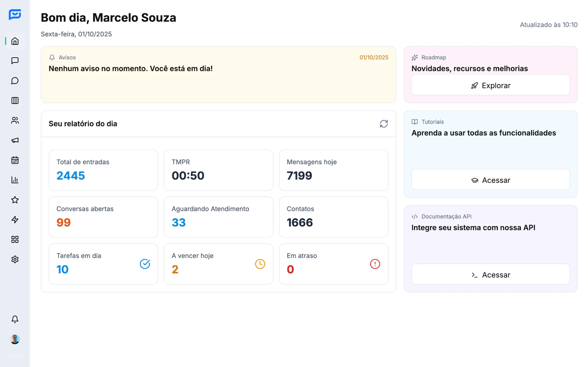Open the apps grid icon in the sidebar
The image size is (588, 367).
15,239
